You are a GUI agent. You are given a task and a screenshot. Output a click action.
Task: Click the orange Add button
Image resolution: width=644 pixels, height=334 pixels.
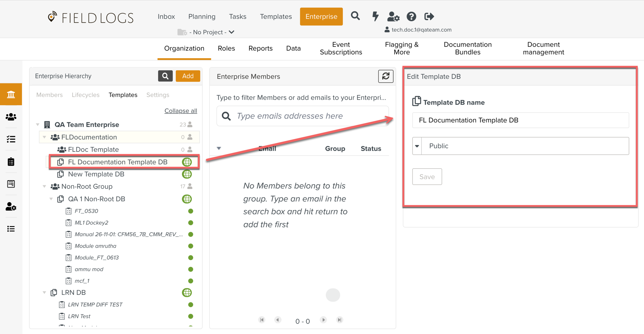point(188,76)
